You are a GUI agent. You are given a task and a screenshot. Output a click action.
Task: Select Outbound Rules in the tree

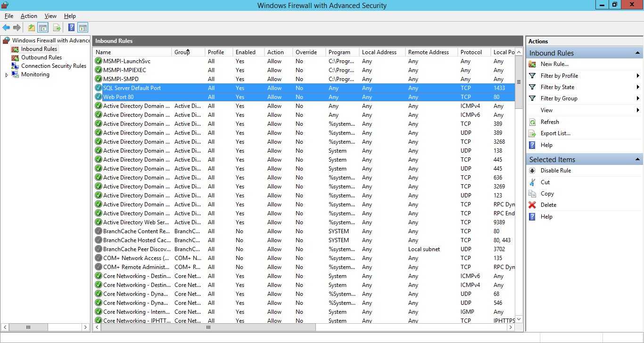[x=41, y=57]
